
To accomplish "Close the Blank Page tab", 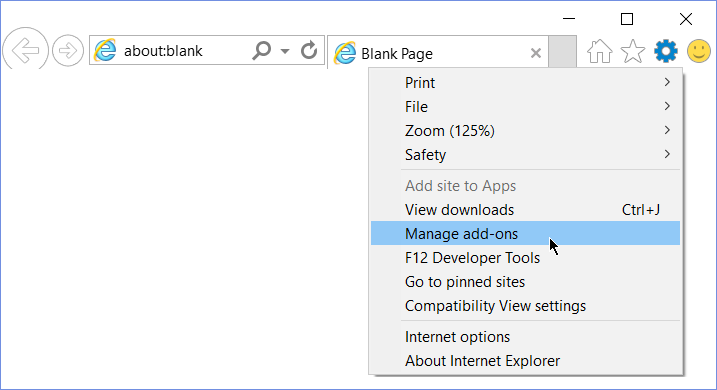I will pyautogui.click(x=536, y=53).
